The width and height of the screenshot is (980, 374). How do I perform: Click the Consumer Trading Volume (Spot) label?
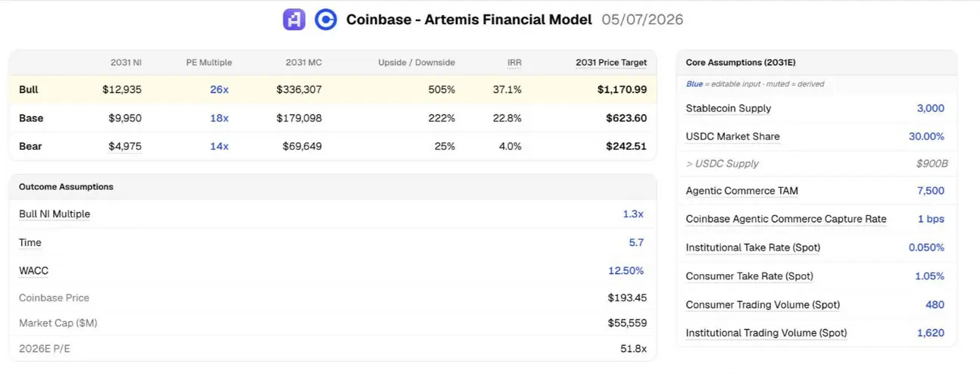tap(763, 304)
